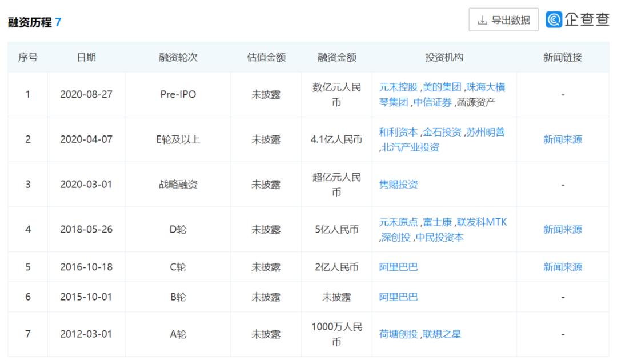Open investor 元禾控股 link
The width and height of the screenshot is (617, 364).
click(x=398, y=87)
